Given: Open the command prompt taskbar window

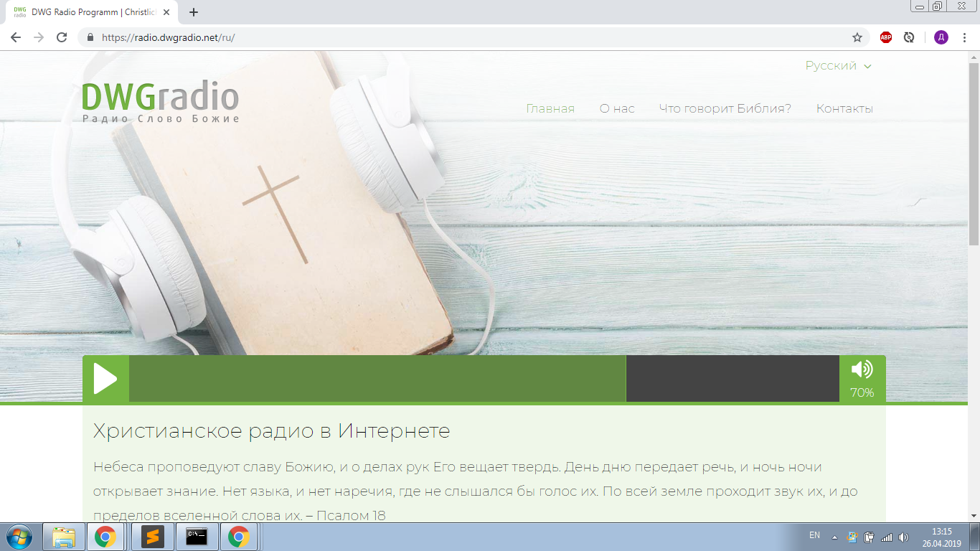Looking at the screenshot, I should (x=197, y=537).
